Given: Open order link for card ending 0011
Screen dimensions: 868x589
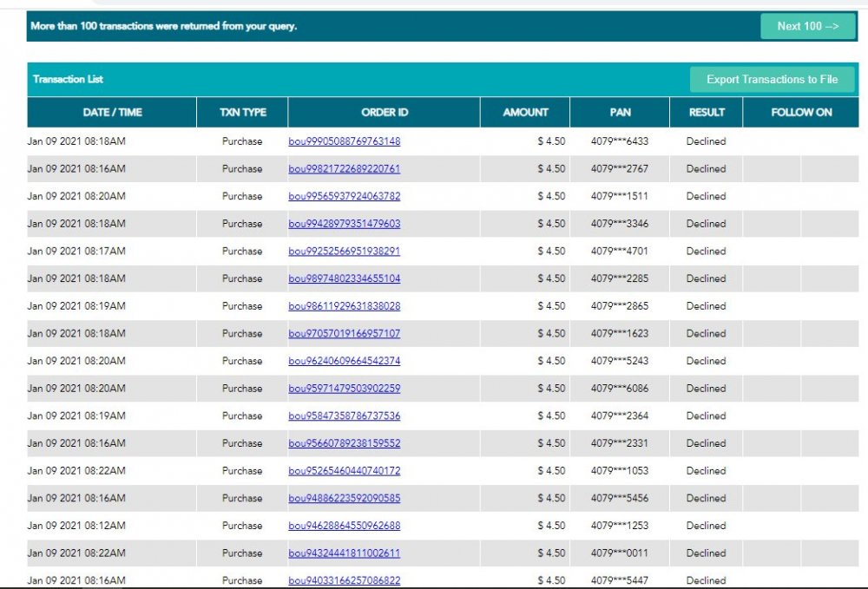Looking at the screenshot, I should 345,553.
